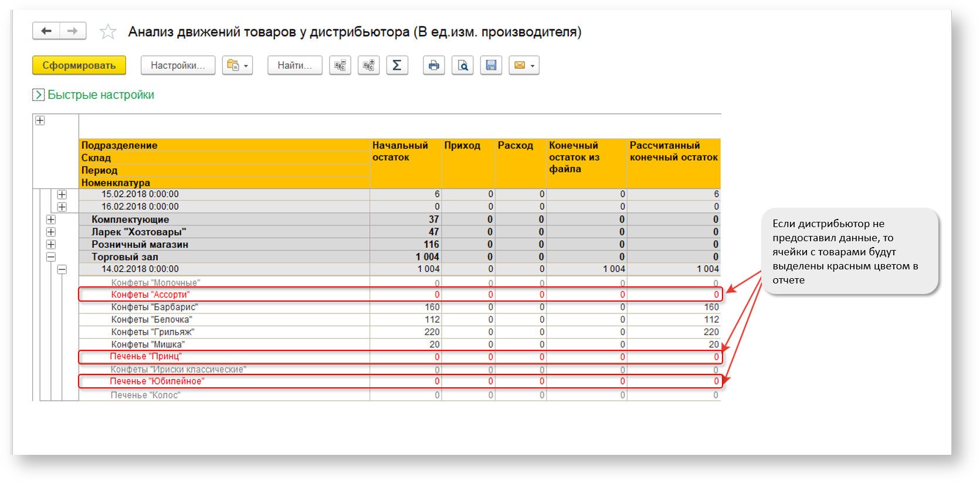Select Конфеты "Ириски классические" row
Viewport: 980px width, 483px height.
pos(399,370)
